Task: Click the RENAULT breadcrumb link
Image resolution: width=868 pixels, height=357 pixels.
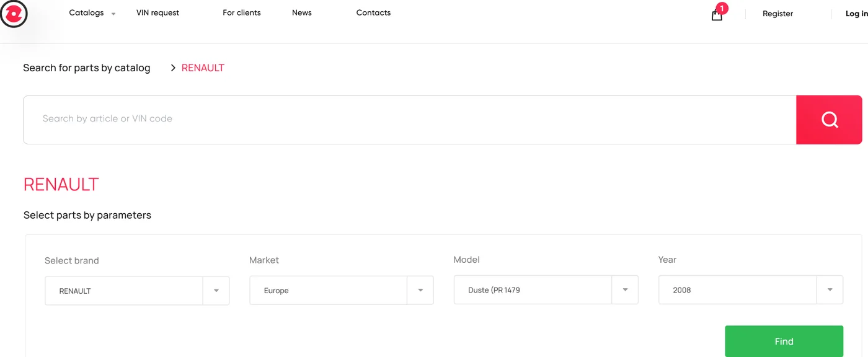Action: click(203, 68)
